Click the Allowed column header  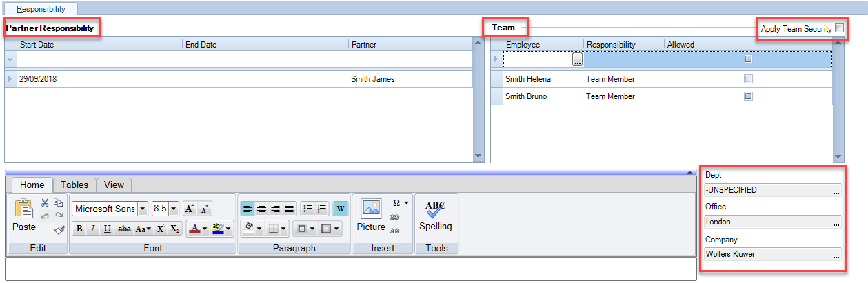click(748, 45)
